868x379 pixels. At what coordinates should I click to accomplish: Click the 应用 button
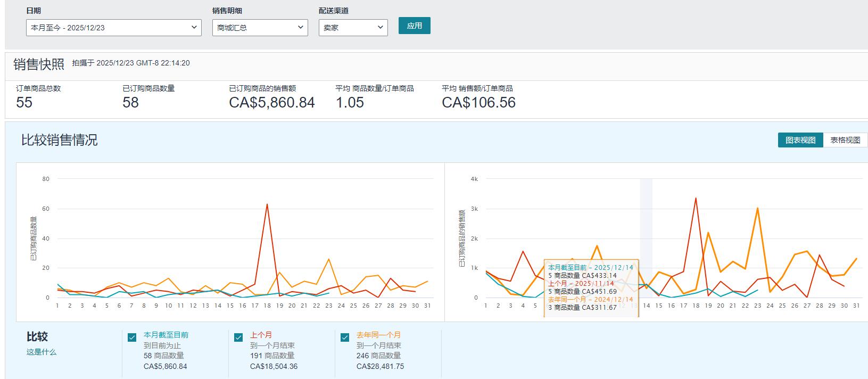(414, 26)
